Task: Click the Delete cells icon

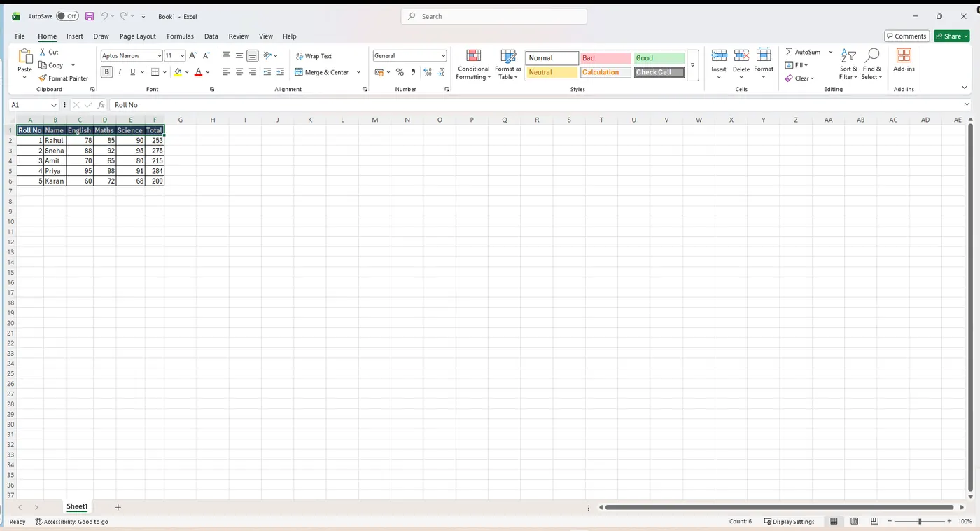Action: click(x=741, y=55)
